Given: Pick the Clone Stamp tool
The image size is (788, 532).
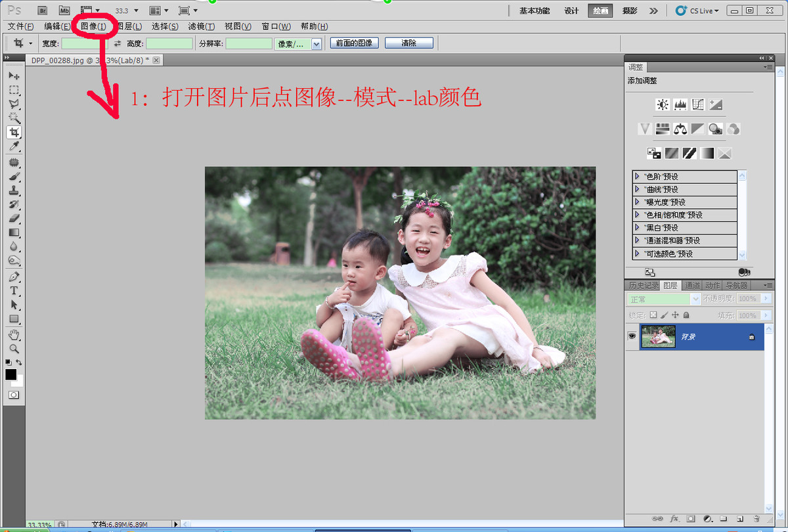Looking at the screenshot, I should (14, 190).
